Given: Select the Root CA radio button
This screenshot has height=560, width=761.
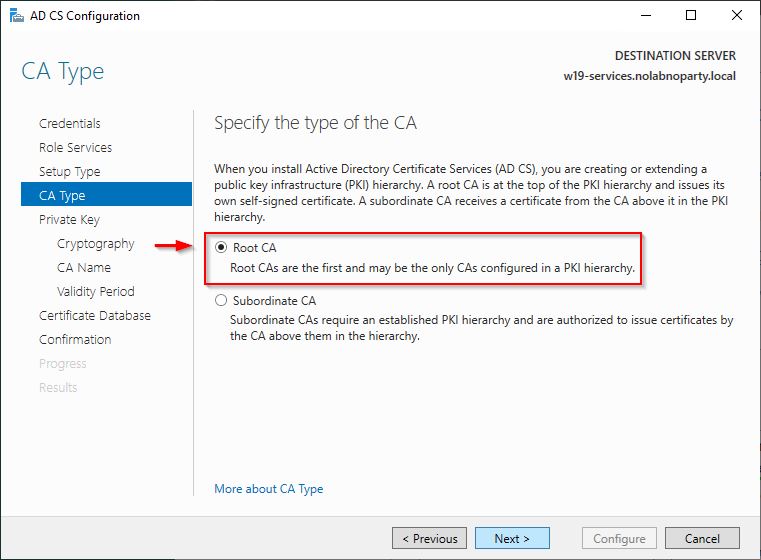Looking at the screenshot, I should [221, 247].
